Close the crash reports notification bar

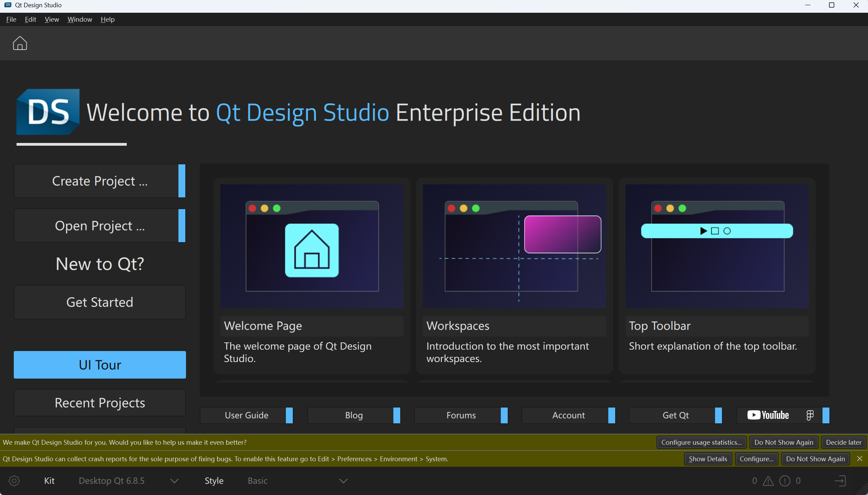(x=859, y=458)
